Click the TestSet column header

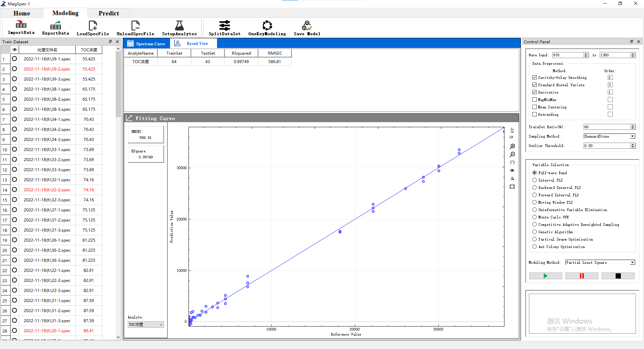tap(208, 53)
